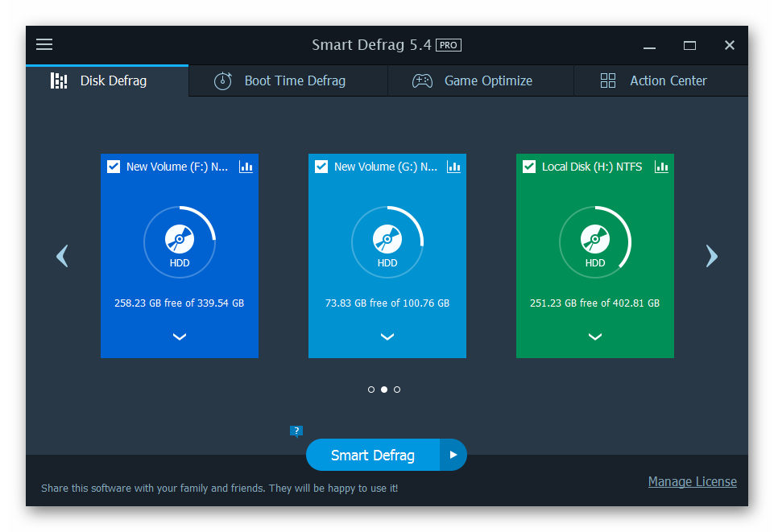
Task: Switch to Boot Time Defrag tab
Action: pos(288,80)
